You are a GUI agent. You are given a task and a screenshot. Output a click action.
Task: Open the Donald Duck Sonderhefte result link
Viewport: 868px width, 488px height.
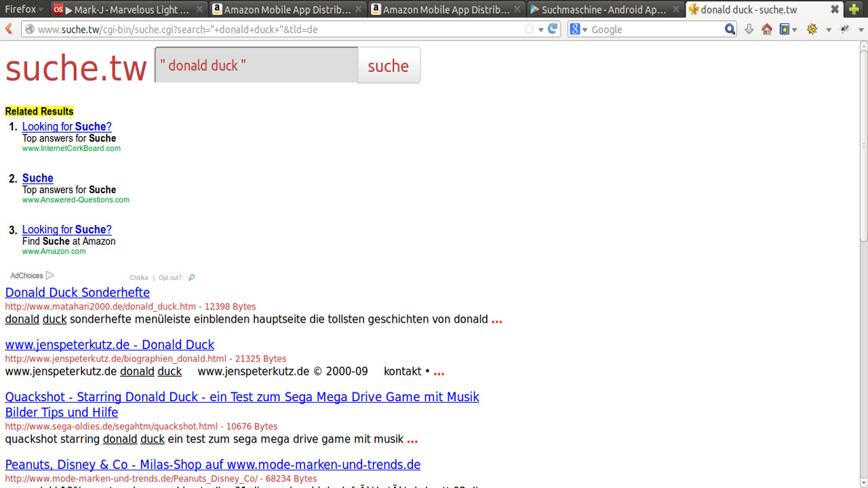pos(77,293)
